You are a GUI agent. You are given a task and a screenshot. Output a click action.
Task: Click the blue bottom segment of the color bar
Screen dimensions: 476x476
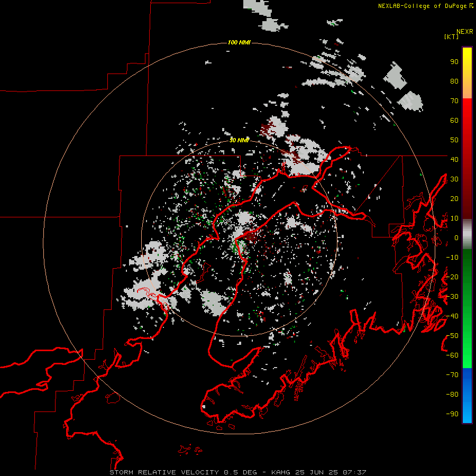pos(467,395)
